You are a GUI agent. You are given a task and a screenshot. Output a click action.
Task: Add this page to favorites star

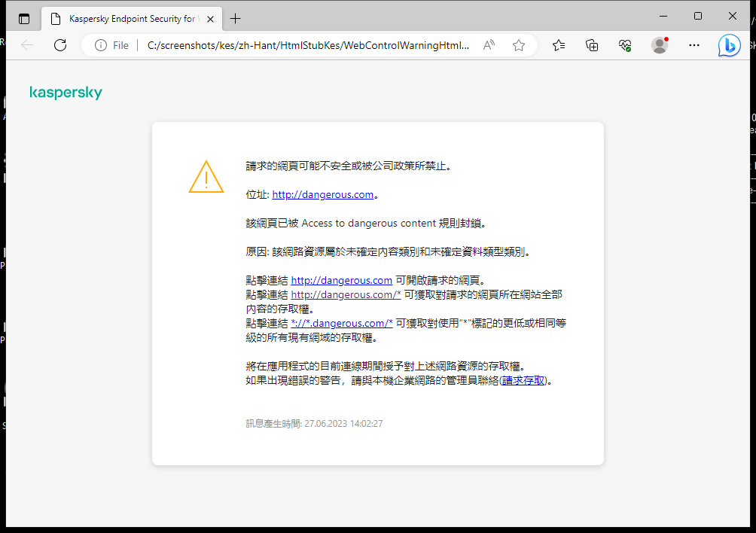pyautogui.click(x=518, y=45)
